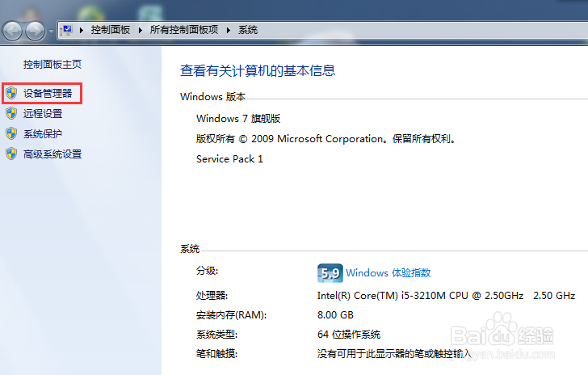Image resolution: width=588 pixels, height=375 pixels.
Task: Open 设备管理器 link
Action: tap(48, 93)
